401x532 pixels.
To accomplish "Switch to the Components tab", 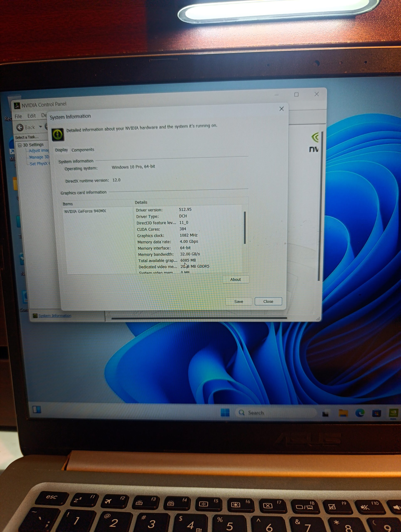I will coord(83,150).
